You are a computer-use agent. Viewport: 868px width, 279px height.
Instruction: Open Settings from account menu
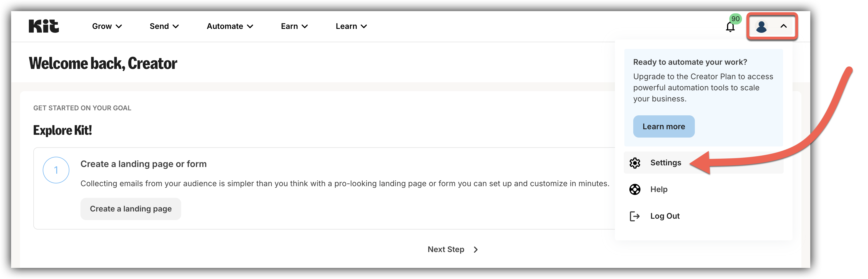point(703,163)
